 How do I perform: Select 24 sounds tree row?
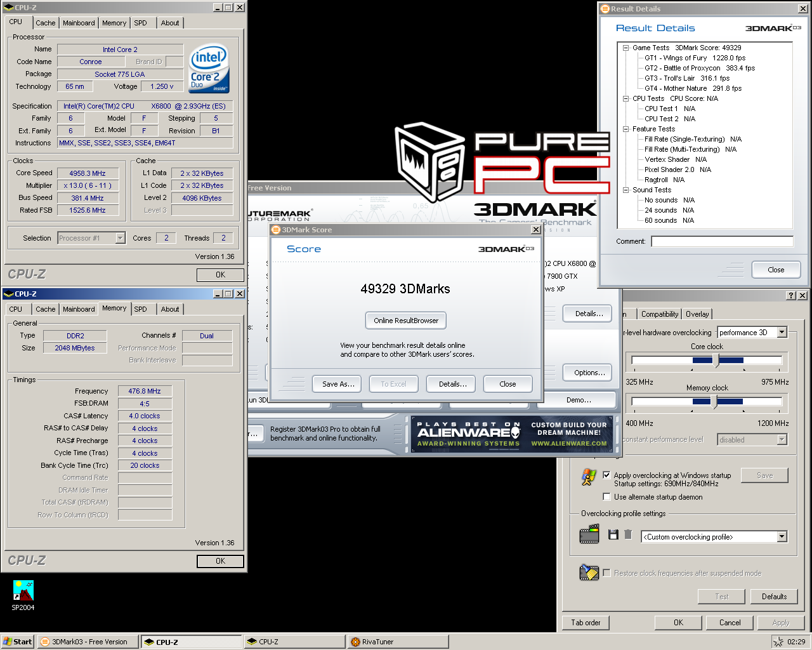pyautogui.click(x=669, y=210)
